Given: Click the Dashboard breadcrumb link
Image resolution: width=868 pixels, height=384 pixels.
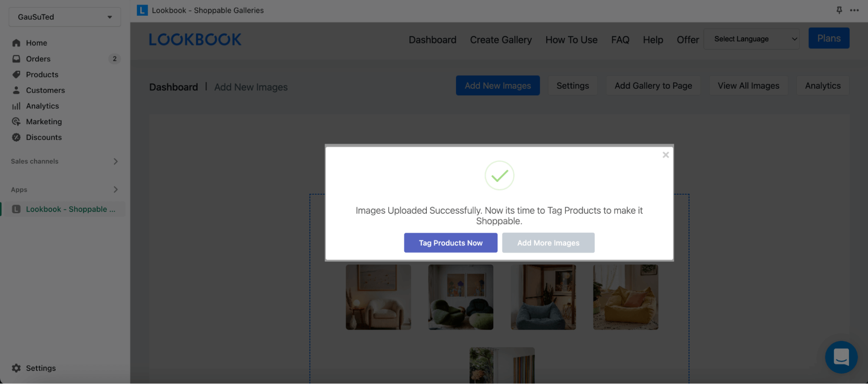Looking at the screenshot, I should coord(173,87).
